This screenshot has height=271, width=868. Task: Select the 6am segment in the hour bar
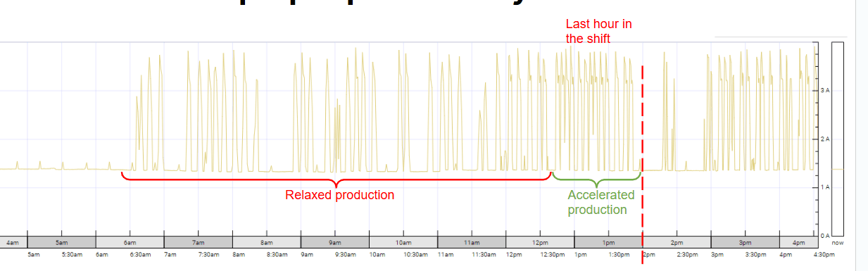coord(130,242)
